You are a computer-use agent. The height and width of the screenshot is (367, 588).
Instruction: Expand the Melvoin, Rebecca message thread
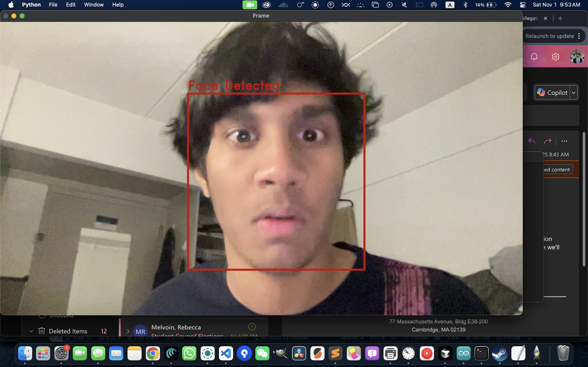(x=128, y=331)
